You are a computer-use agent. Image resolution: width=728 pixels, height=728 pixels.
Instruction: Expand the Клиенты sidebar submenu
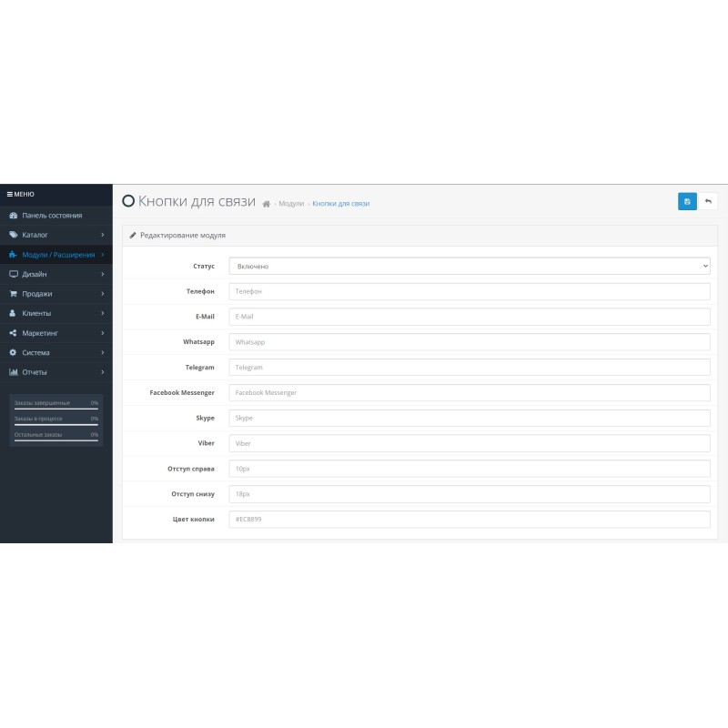(x=56, y=313)
